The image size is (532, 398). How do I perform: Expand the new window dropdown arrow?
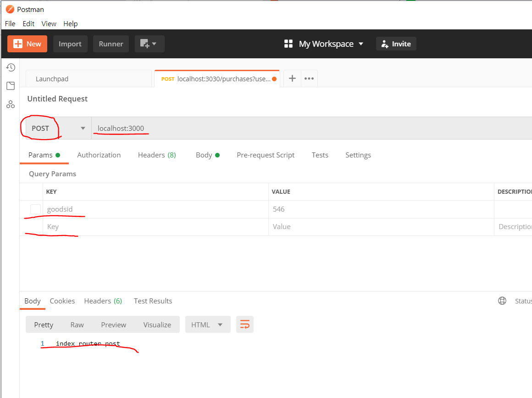coord(155,44)
